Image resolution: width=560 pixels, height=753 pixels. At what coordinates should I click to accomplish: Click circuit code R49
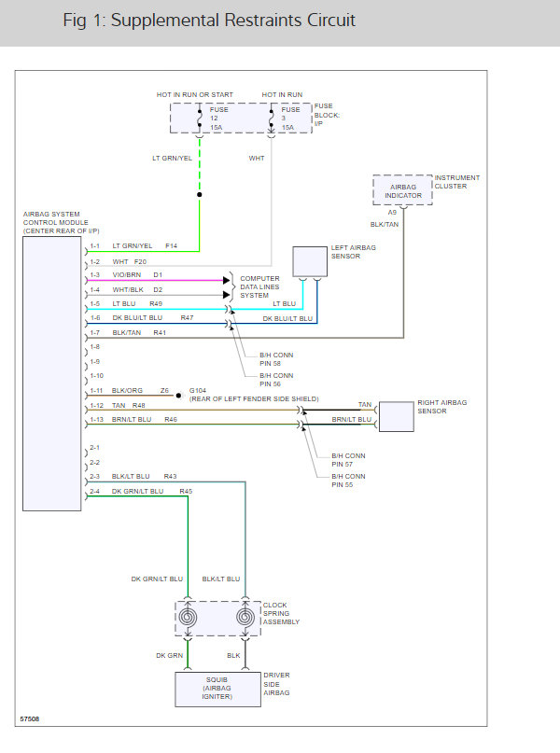[x=156, y=303]
